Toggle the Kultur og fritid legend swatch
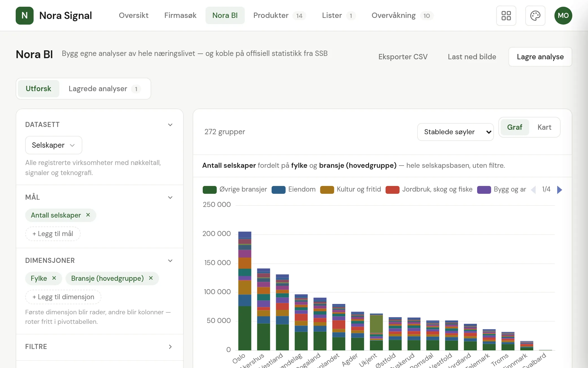The image size is (588, 368). pyautogui.click(x=327, y=190)
